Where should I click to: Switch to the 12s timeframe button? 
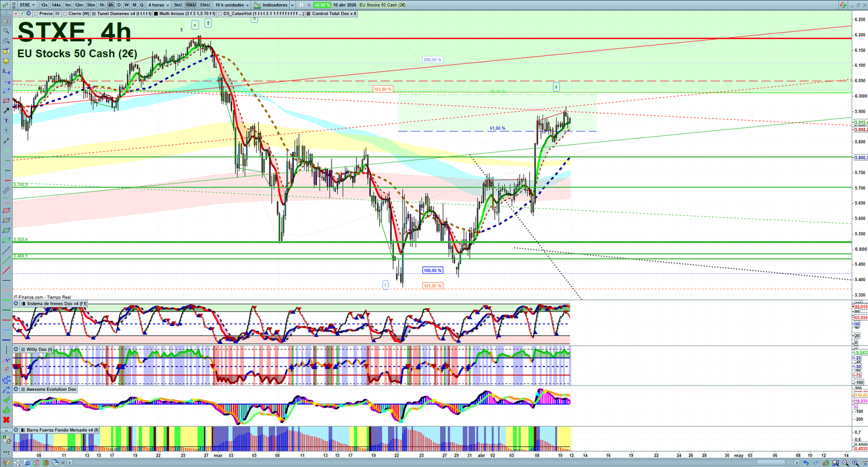point(44,5)
